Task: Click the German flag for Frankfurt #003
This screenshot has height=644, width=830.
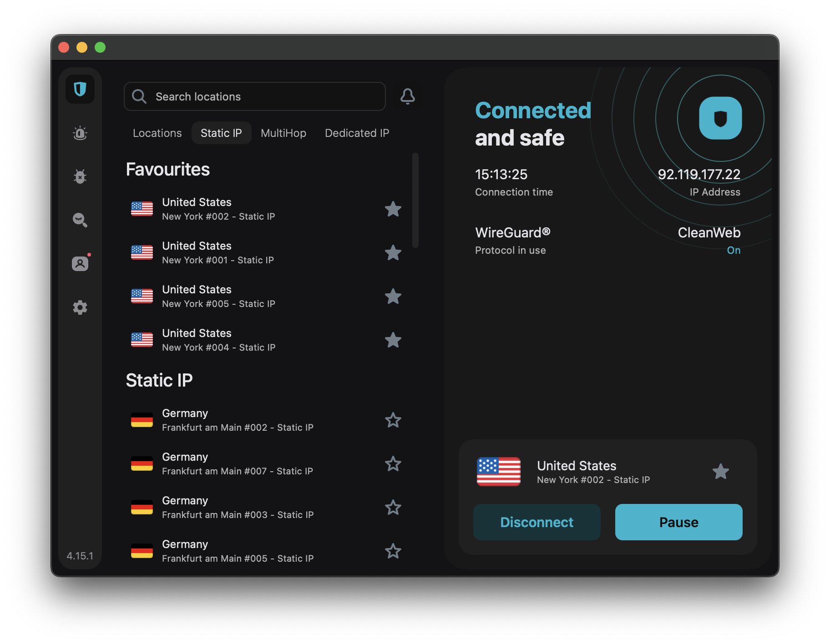Action: 142,507
